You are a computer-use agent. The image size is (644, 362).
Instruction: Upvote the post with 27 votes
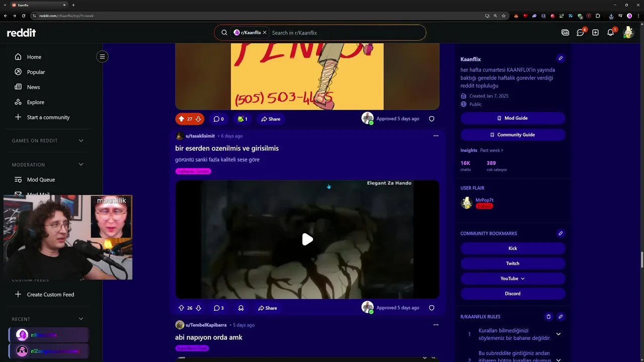(x=181, y=119)
